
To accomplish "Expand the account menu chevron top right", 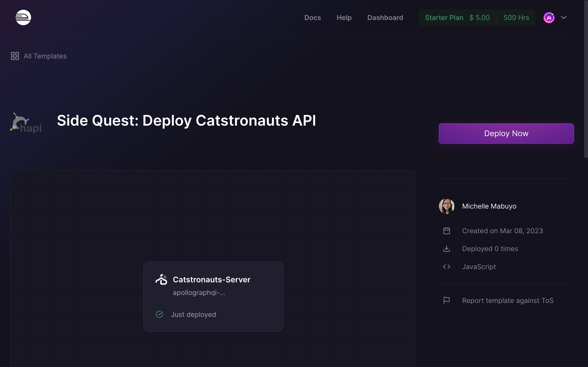I will (x=563, y=17).
